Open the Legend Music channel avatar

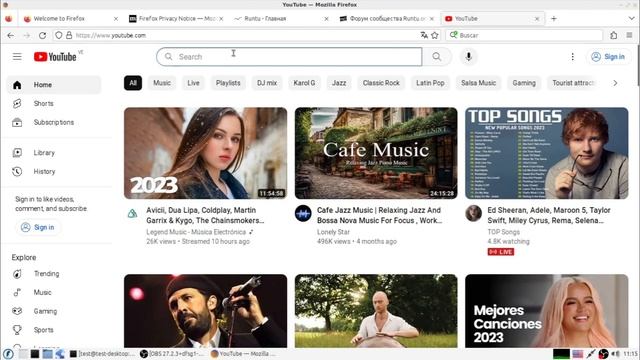click(132, 213)
